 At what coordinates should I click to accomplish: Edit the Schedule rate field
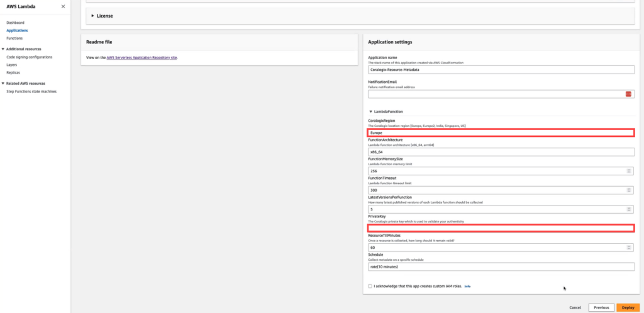tap(501, 266)
